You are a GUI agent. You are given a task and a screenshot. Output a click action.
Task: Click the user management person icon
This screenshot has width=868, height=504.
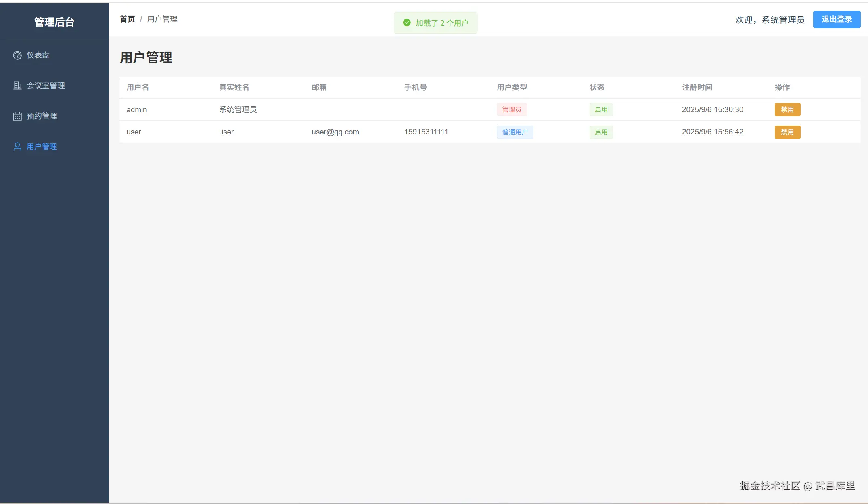(17, 147)
